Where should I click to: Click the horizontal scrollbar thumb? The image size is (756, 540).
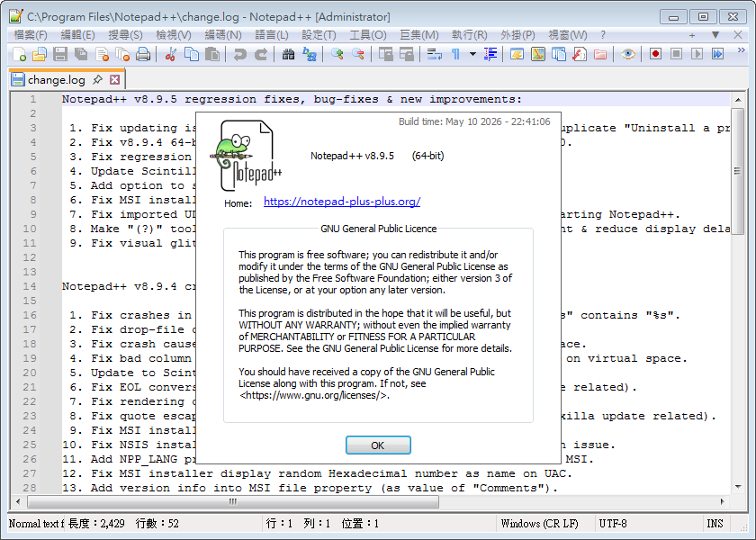pyautogui.click(x=233, y=502)
